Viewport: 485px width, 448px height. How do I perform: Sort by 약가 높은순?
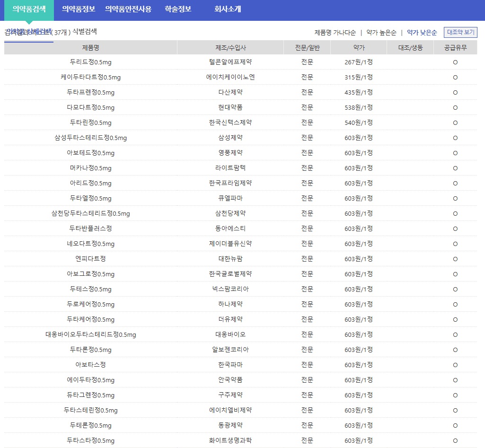381,33
